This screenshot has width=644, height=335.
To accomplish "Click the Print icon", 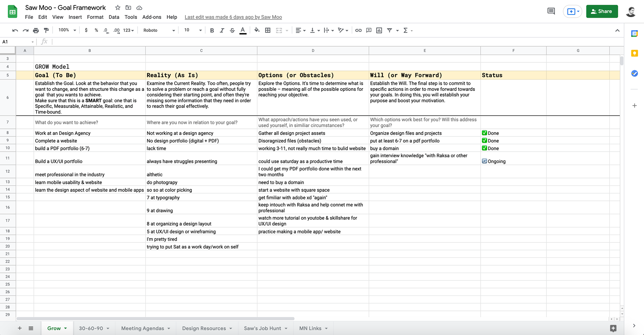I will [x=36, y=31].
